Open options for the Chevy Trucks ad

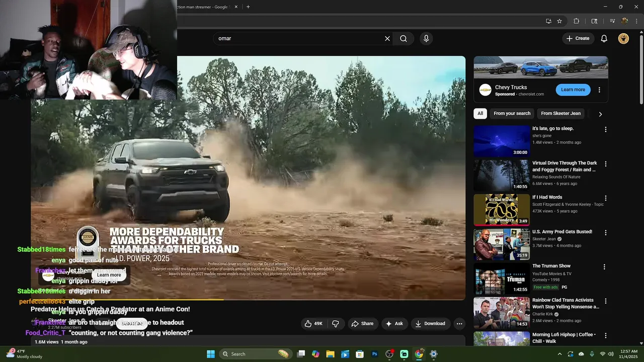pos(599,90)
